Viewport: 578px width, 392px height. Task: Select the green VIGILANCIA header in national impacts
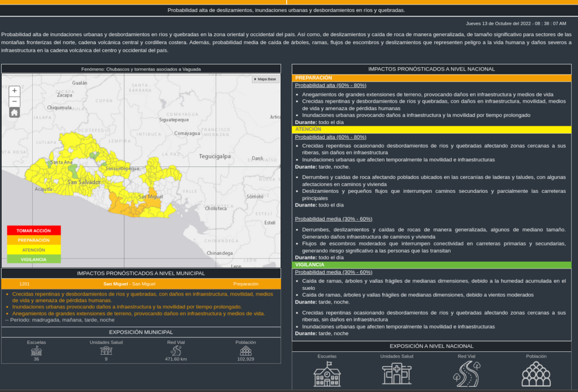pyautogui.click(x=432, y=265)
